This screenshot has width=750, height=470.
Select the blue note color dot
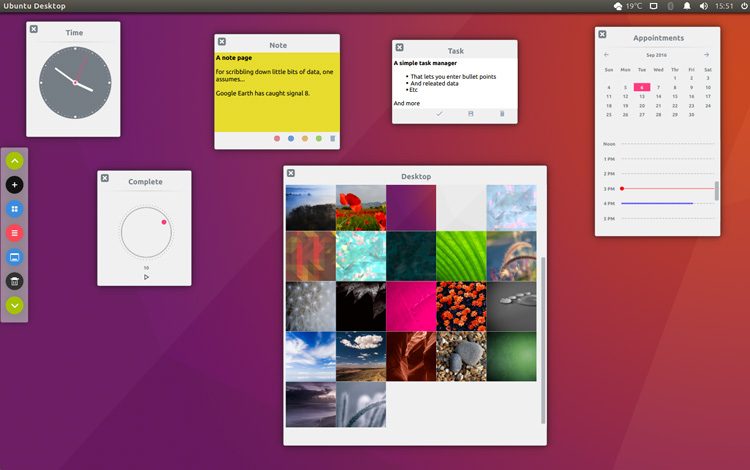291,138
